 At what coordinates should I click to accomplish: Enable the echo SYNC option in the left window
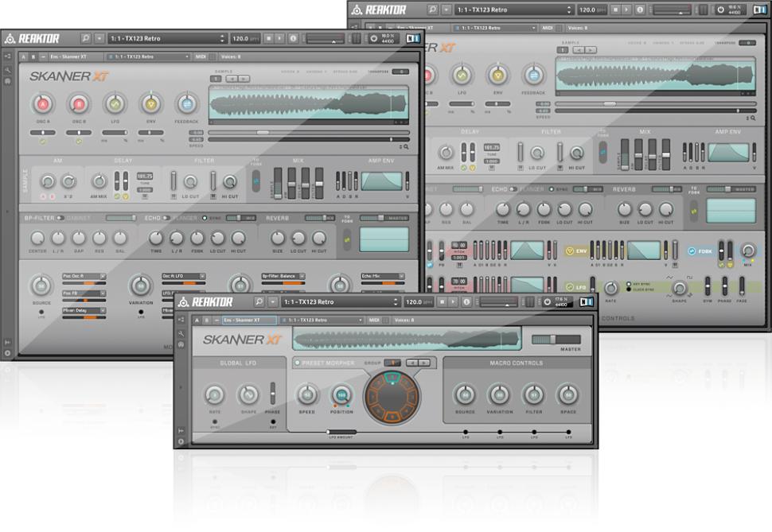pos(205,218)
